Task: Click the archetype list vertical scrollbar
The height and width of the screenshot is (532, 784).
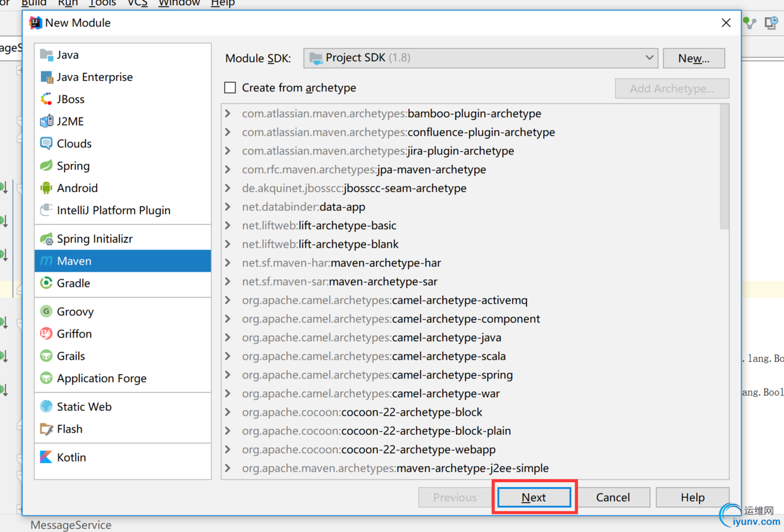Action: 724,166
